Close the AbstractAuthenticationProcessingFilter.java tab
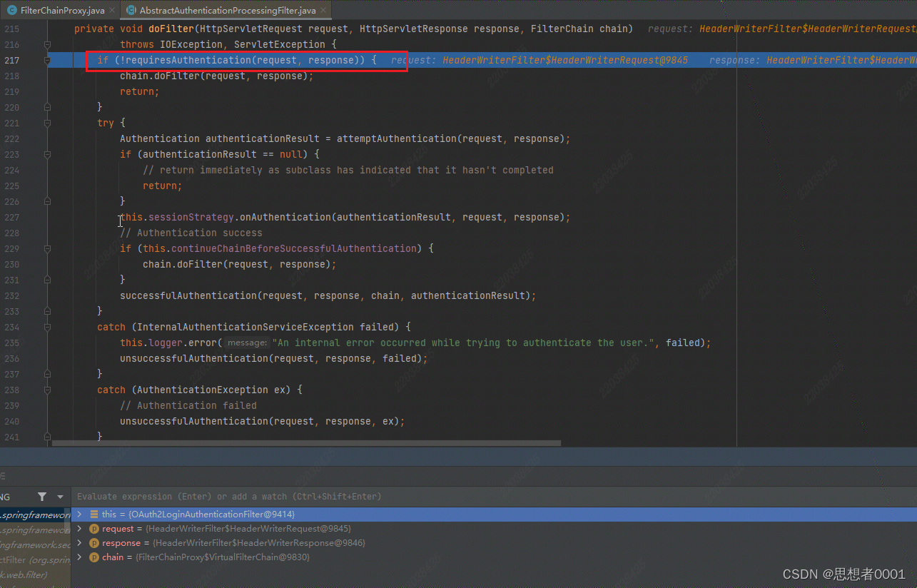Viewport: 917px width, 588px height. (323, 11)
